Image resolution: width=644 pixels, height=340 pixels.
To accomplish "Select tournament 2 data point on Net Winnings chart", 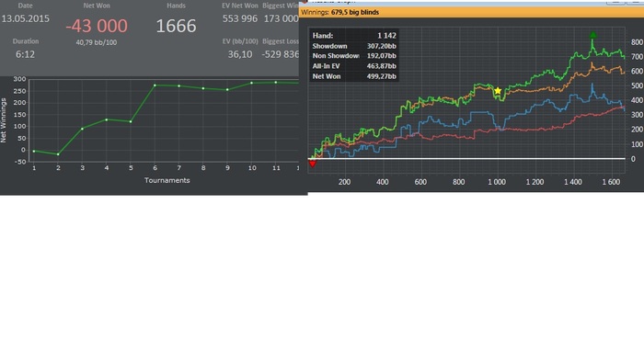I will click(x=58, y=154).
